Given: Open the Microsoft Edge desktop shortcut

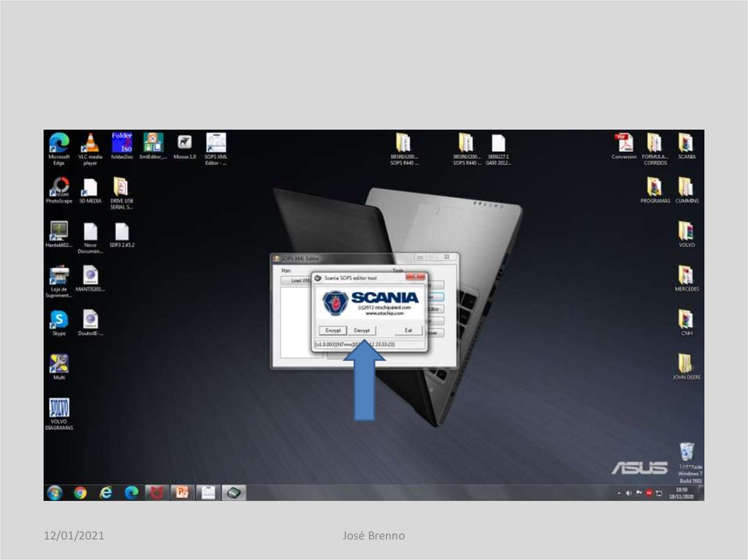Looking at the screenshot, I should pos(58,143).
